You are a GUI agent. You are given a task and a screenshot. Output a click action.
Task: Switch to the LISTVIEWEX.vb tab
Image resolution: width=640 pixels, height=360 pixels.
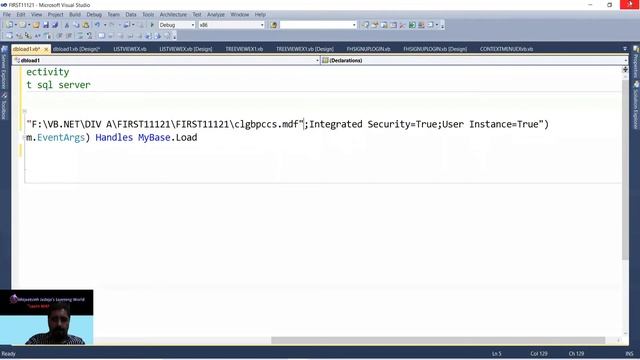(x=130, y=49)
